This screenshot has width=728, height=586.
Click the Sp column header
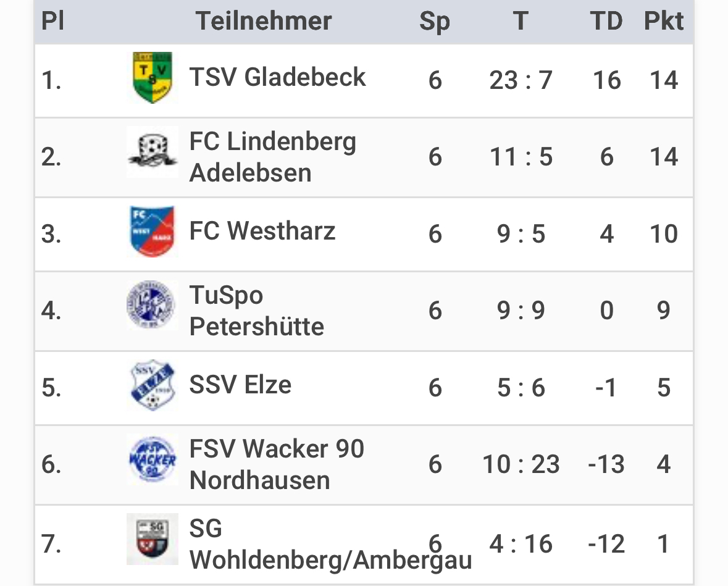coord(435,22)
